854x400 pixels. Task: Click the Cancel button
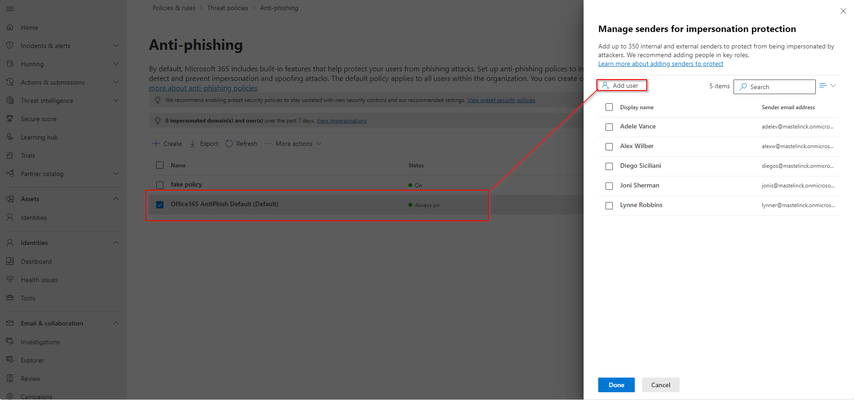click(660, 385)
